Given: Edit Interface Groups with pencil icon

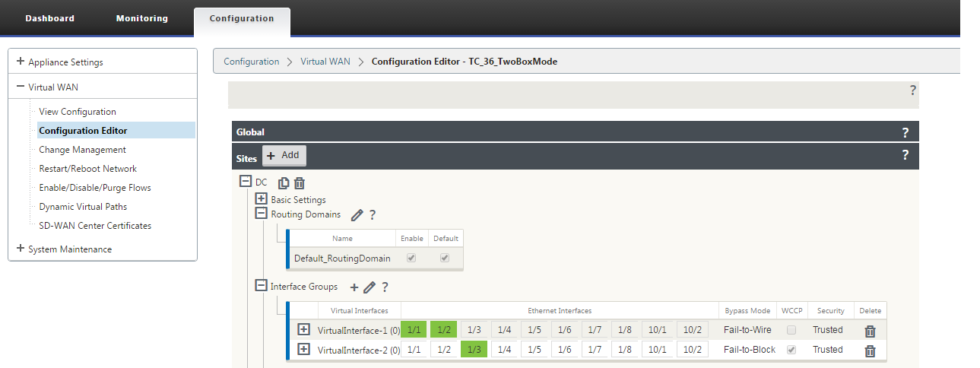Looking at the screenshot, I should 369,287.
